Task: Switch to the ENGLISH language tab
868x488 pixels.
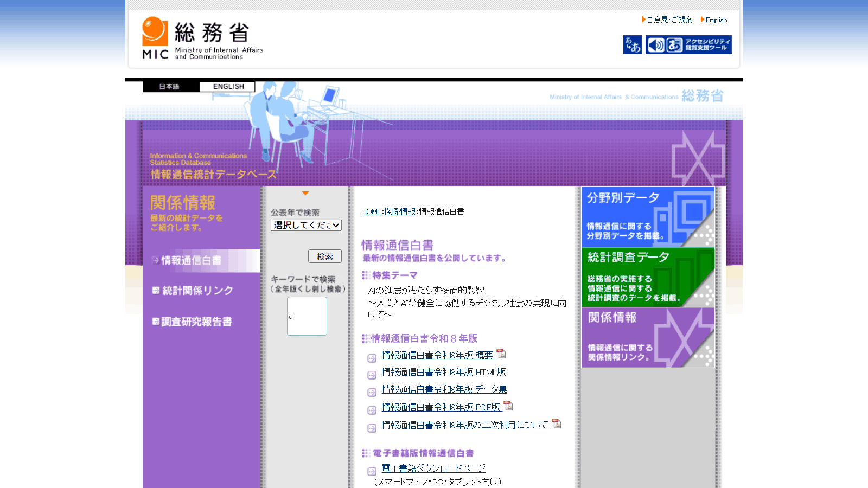Action: 227,86
